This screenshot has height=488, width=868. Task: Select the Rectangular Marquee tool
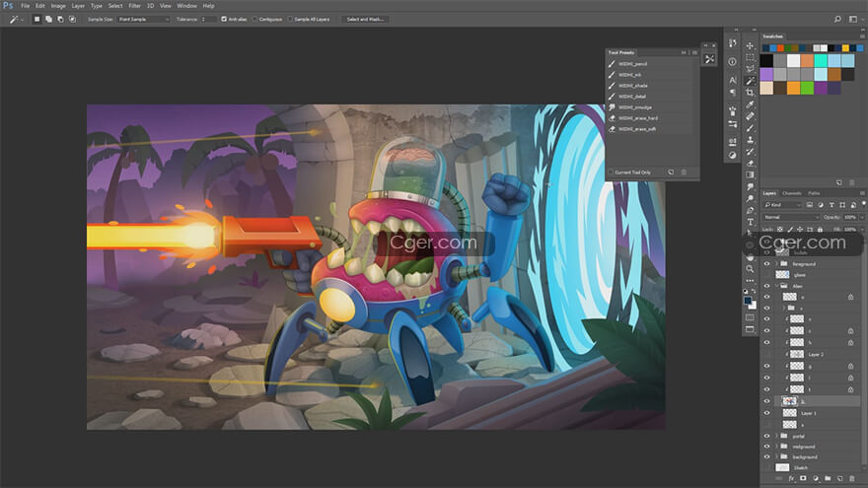pos(750,57)
